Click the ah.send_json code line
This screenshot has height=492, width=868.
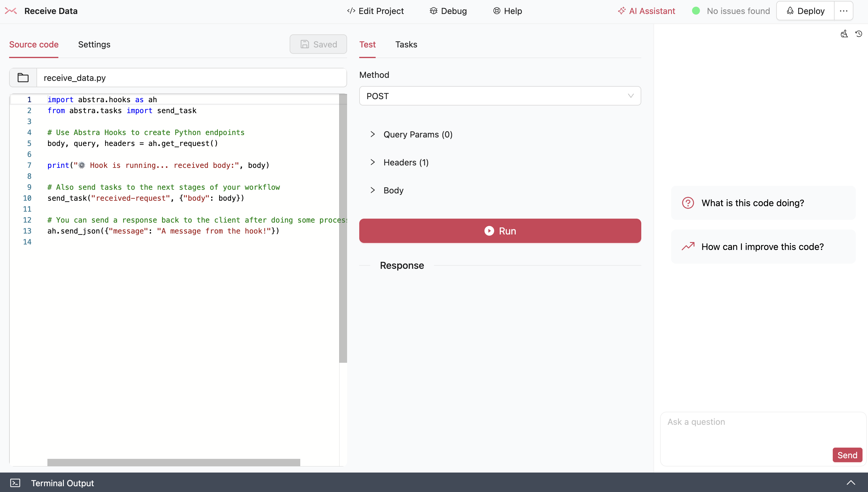(x=163, y=231)
